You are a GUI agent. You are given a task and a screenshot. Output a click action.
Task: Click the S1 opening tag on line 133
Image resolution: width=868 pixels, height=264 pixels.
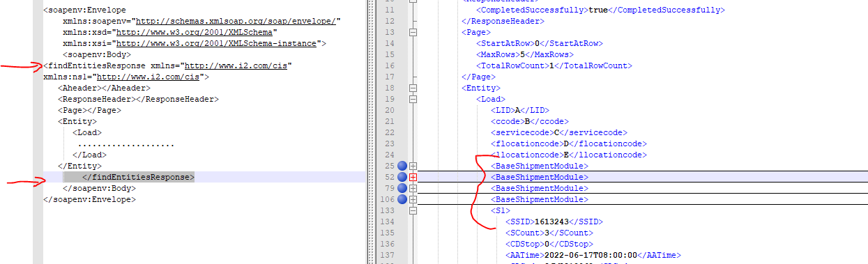click(x=501, y=210)
